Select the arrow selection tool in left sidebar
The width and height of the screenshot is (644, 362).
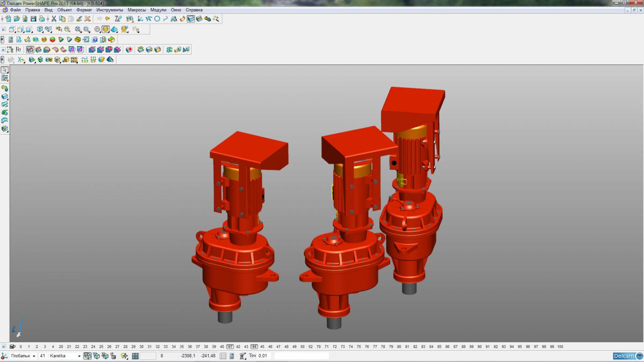pyautogui.click(x=5, y=70)
